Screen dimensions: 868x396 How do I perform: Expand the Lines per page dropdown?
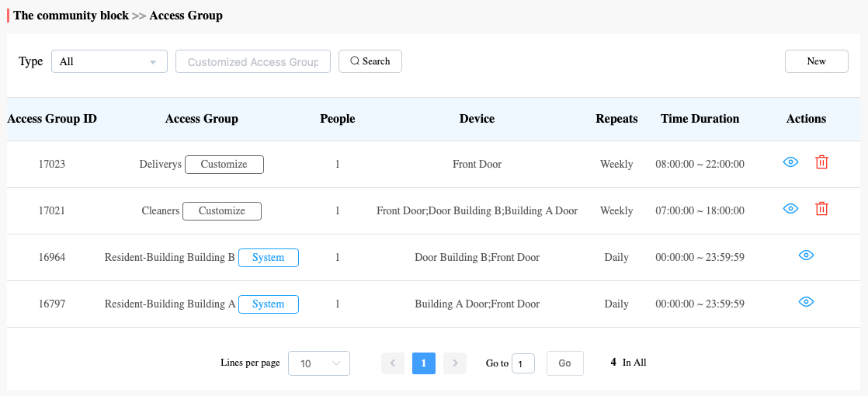pos(319,363)
